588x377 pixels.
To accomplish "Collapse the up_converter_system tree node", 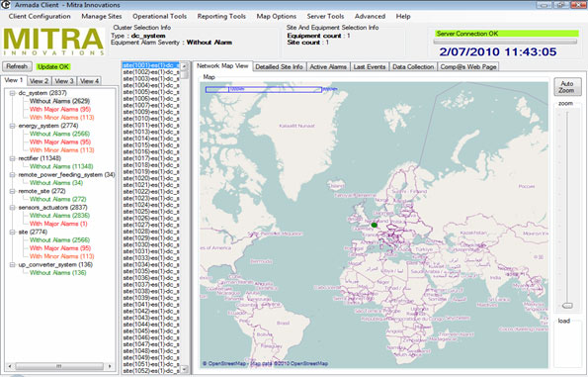I will (x=13, y=264).
